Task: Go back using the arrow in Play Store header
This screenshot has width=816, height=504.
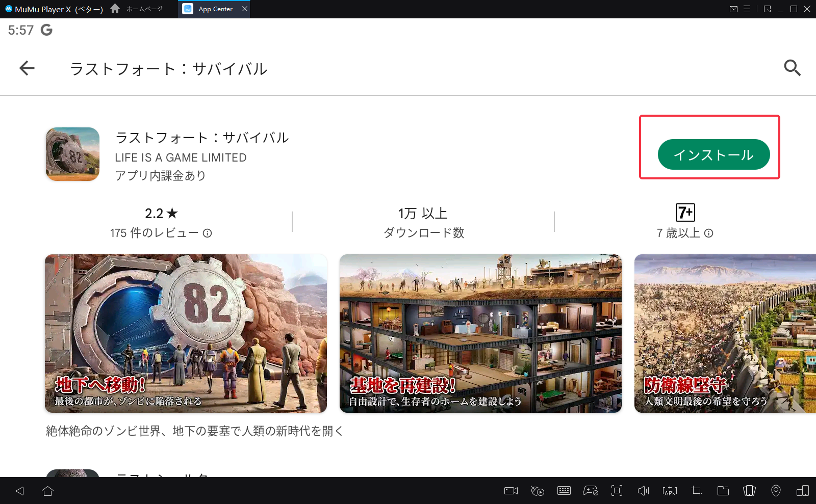Action: pyautogui.click(x=27, y=68)
